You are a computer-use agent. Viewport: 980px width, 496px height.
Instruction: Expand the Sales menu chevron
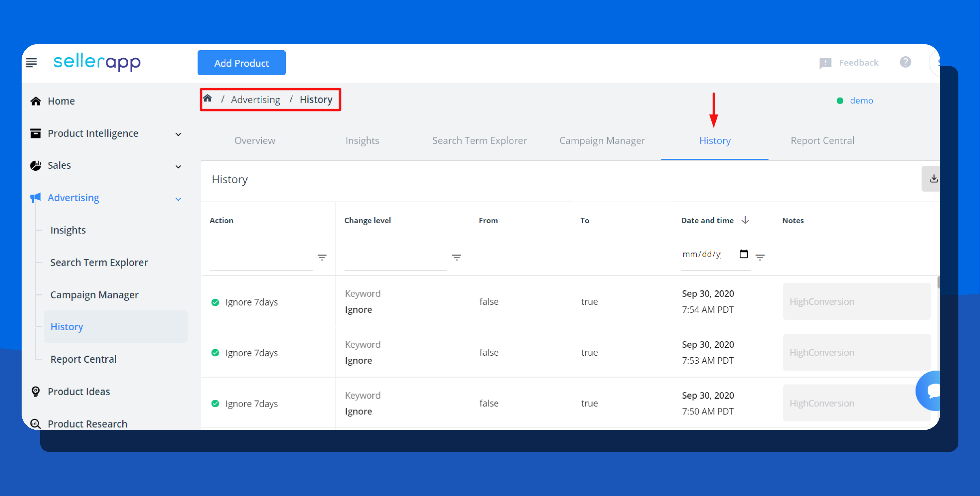point(178,167)
